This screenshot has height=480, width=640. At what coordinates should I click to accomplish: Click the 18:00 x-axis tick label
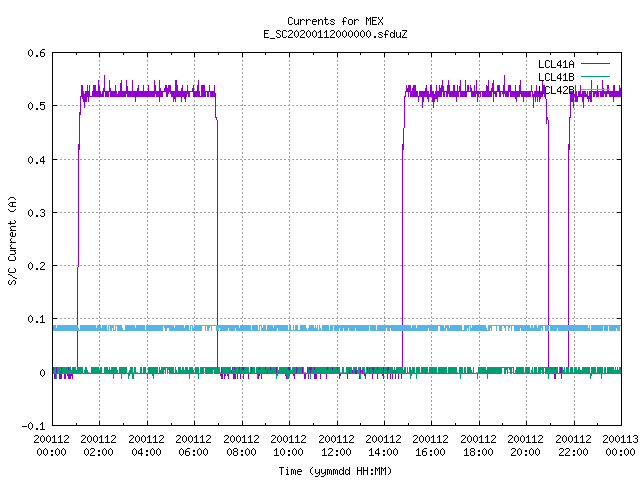pyautogui.click(x=478, y=452)
